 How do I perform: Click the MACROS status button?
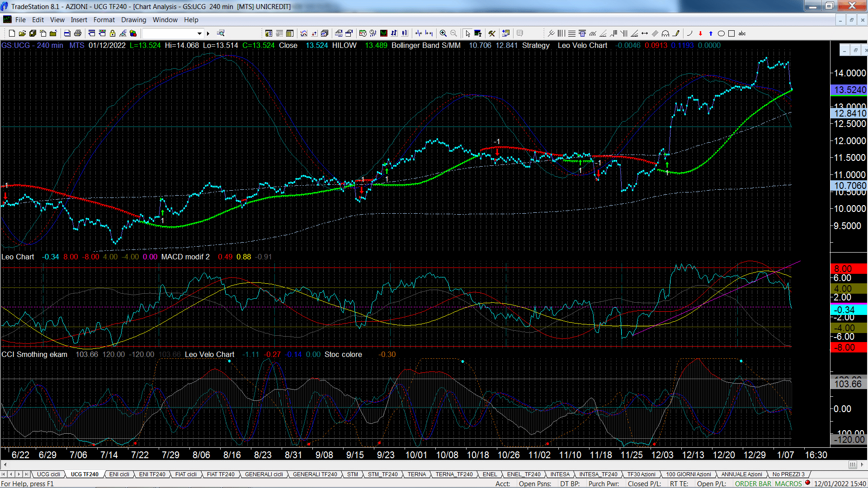tap(788, 483)
